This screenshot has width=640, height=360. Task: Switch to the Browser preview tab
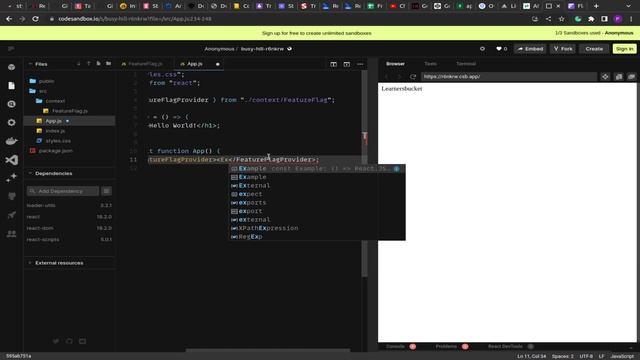(x=396, y=64)
